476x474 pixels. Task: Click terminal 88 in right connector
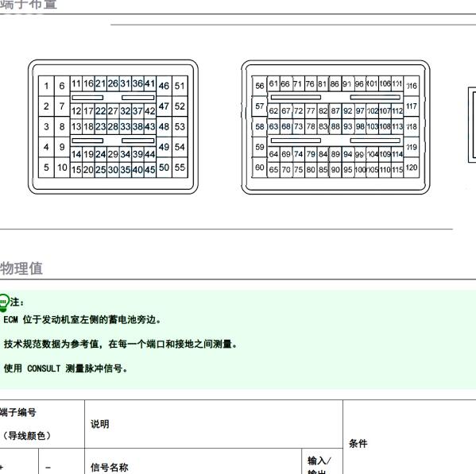[x=335, y=126]
